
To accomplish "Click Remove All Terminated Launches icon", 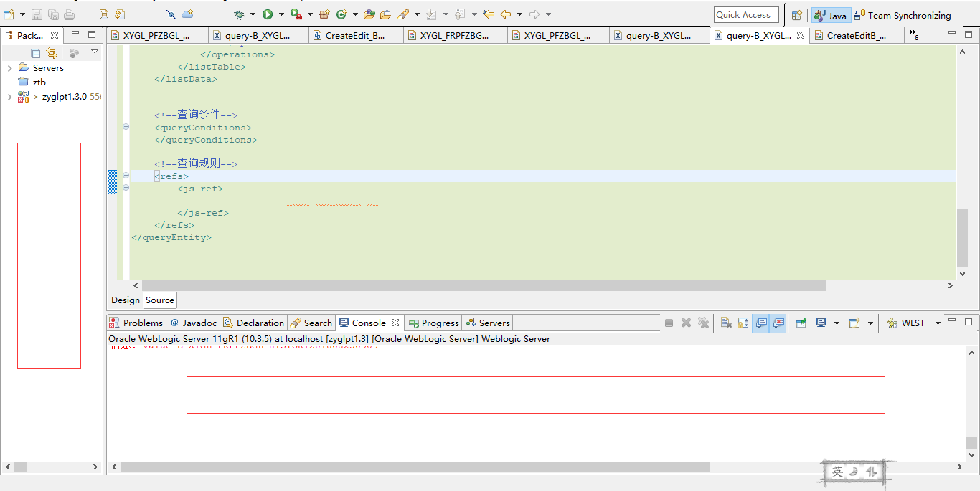I will (704, 323).
